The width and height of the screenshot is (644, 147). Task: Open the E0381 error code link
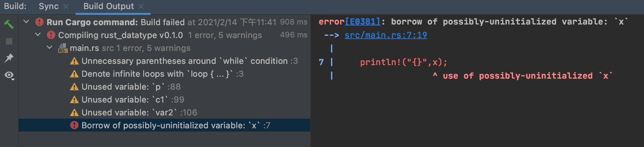(362, 22)
